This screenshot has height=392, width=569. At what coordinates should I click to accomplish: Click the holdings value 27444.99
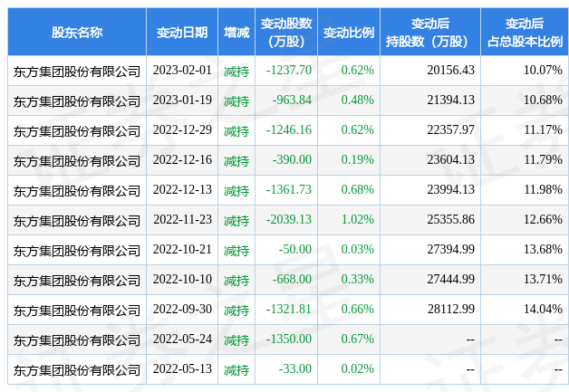point(450,279)
